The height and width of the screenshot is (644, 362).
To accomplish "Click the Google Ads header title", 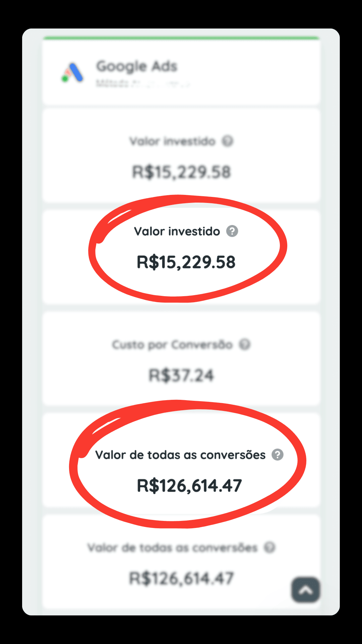I will (136, 66).
